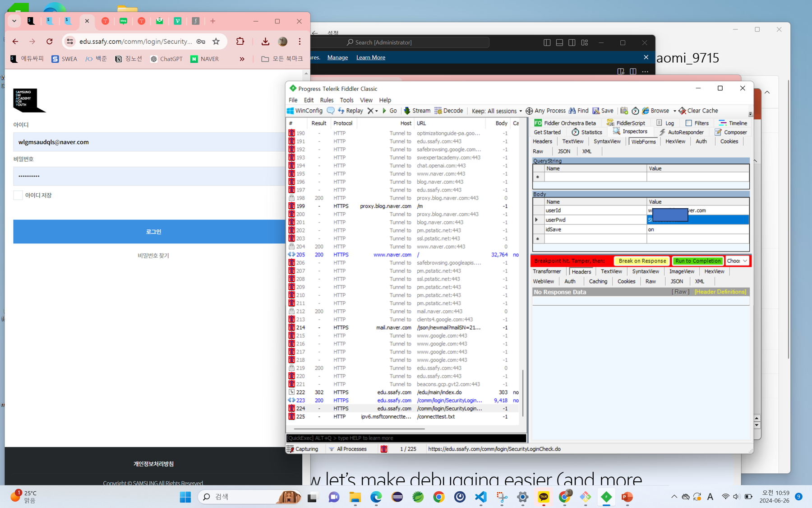Screen dimensions: 812x508
Task: Click the QuickExec command input box
Action: click(406, 438)
